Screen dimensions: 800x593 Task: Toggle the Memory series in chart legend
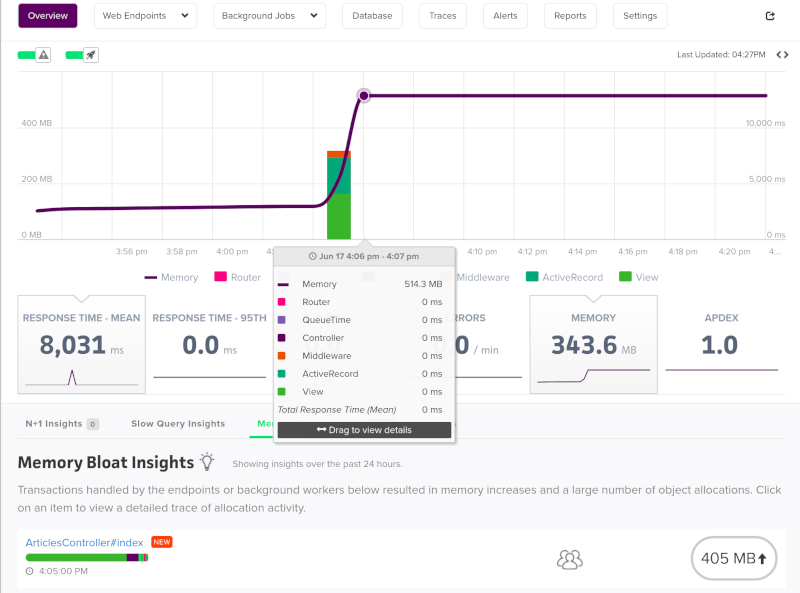click(171, 277)
